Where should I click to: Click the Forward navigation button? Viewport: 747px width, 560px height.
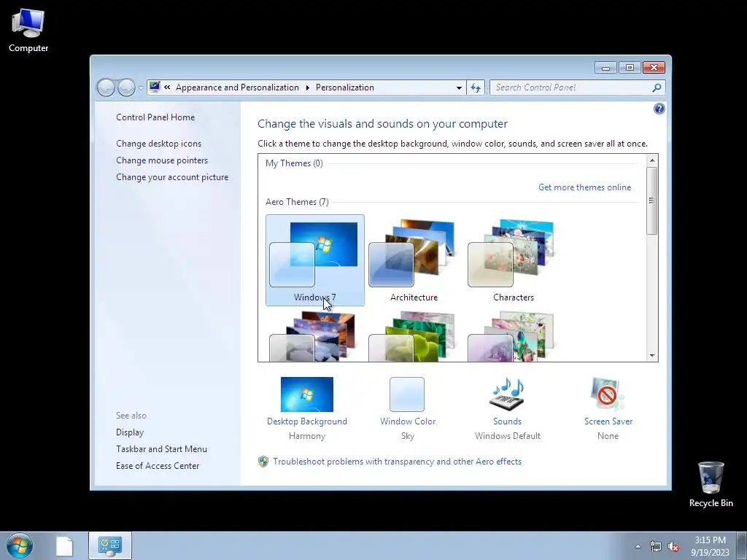coord(126,87)
